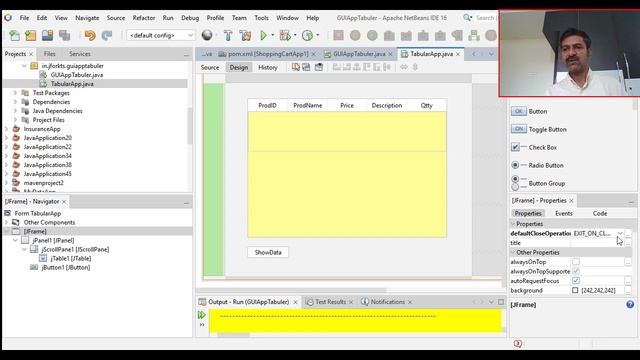Click the Save All toolbar icon
This screenshot has height=360, width=640.
click(64, 36)
